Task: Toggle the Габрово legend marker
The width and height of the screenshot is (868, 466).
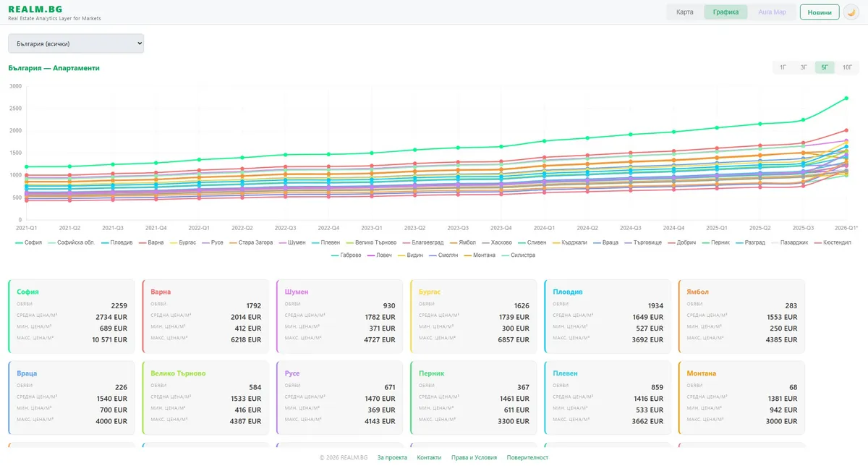Action: coord(336,255)
